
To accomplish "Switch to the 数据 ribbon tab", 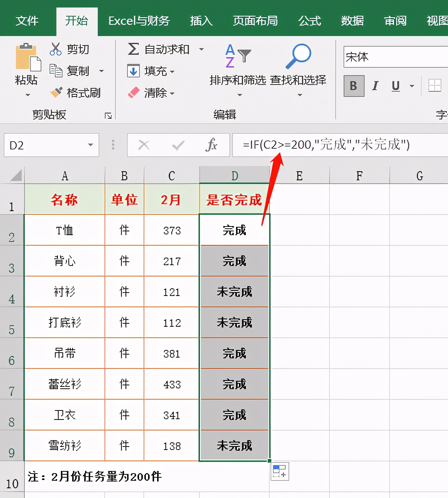I will (x=352, y=21).
